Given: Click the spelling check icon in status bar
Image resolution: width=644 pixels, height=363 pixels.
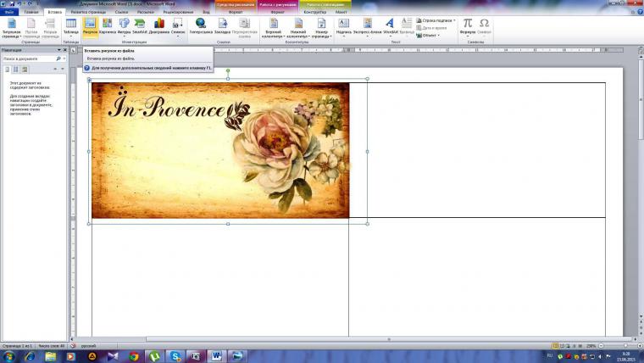Looking at the screenshot, I should pos(73,346).
